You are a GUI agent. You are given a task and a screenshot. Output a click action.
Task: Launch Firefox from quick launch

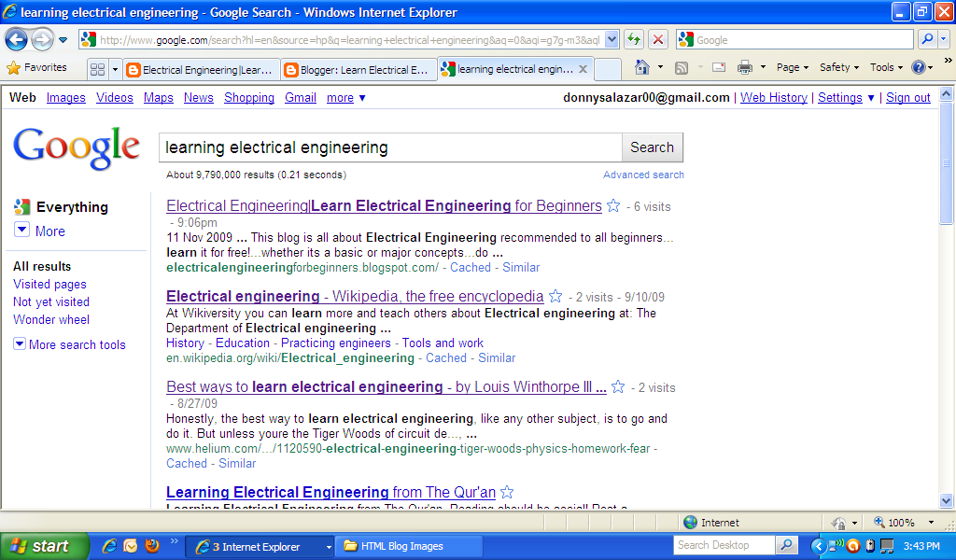[152, 545]
